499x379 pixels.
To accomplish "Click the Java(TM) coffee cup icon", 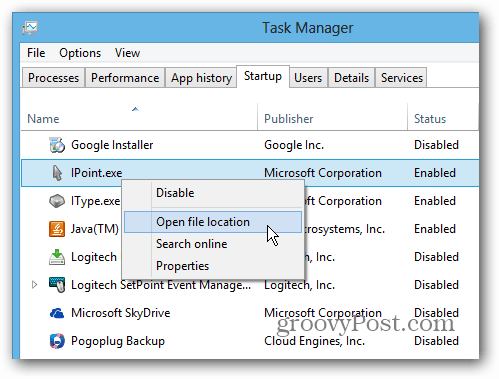I will (x=57, y=229).
